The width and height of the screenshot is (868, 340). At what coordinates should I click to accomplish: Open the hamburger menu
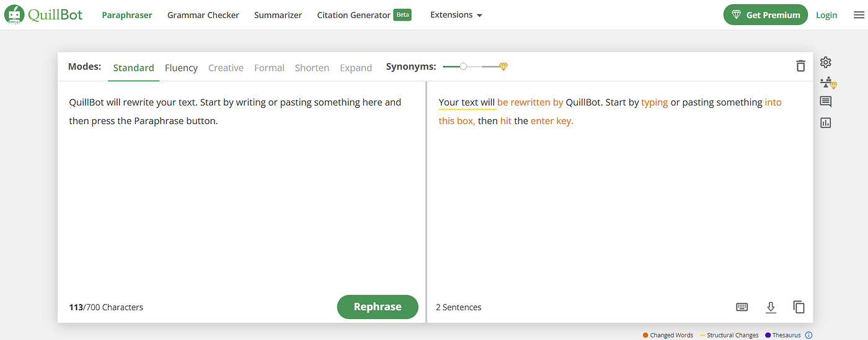tap(859, 15)
